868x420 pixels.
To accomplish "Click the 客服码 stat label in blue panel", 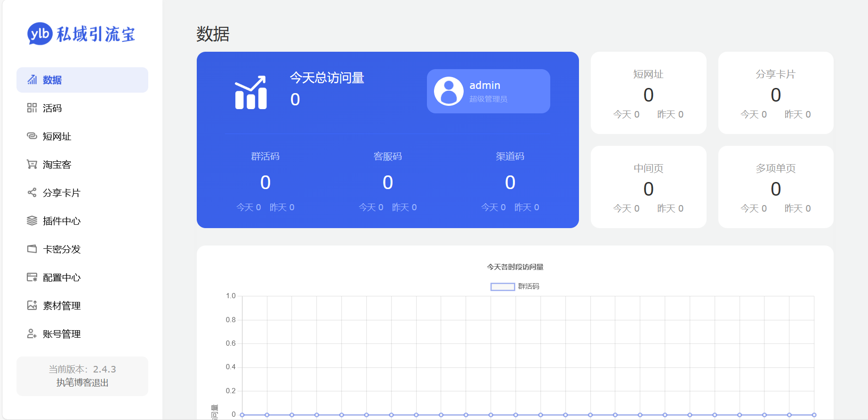I will pos(387,156).
